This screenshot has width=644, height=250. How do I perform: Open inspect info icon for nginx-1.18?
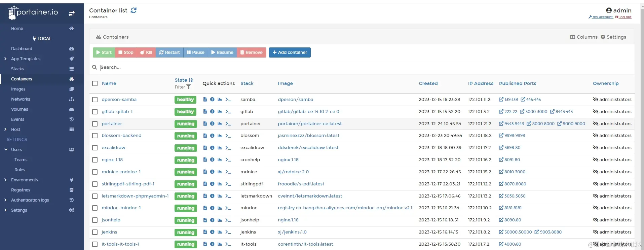click(x=212, y=160)
